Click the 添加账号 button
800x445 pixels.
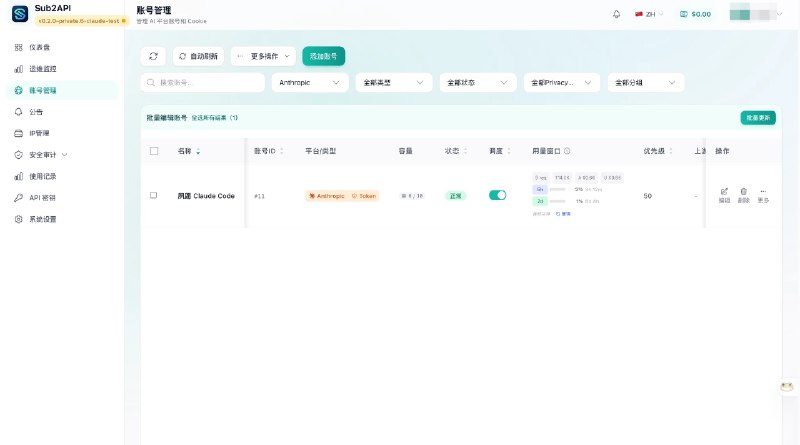(323, 56)
